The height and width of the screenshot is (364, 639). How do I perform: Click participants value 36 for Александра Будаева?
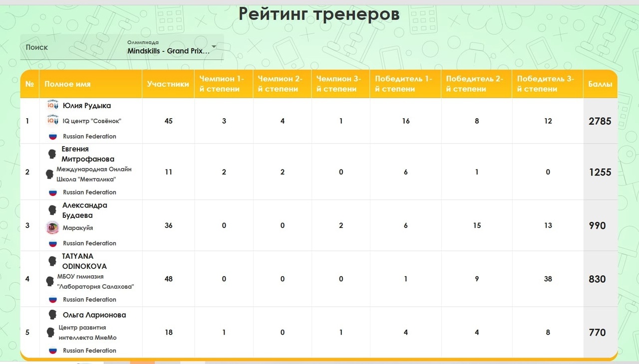168,225
